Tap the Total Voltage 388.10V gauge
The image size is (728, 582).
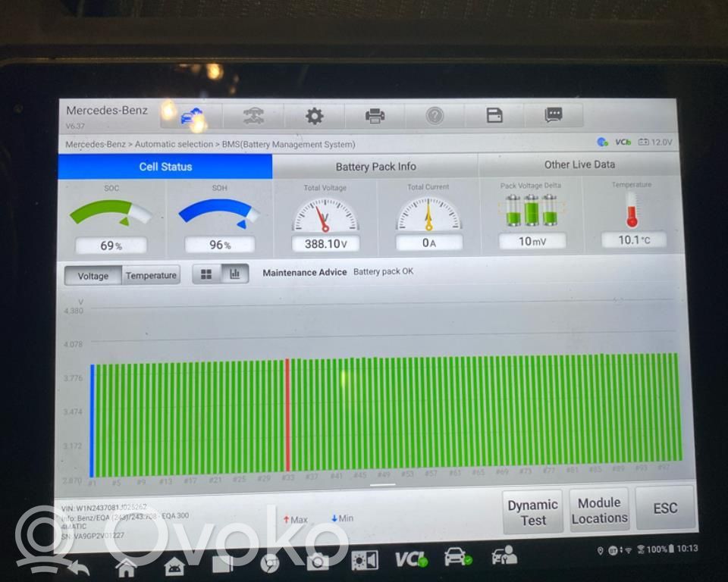[x=325, y=215]
